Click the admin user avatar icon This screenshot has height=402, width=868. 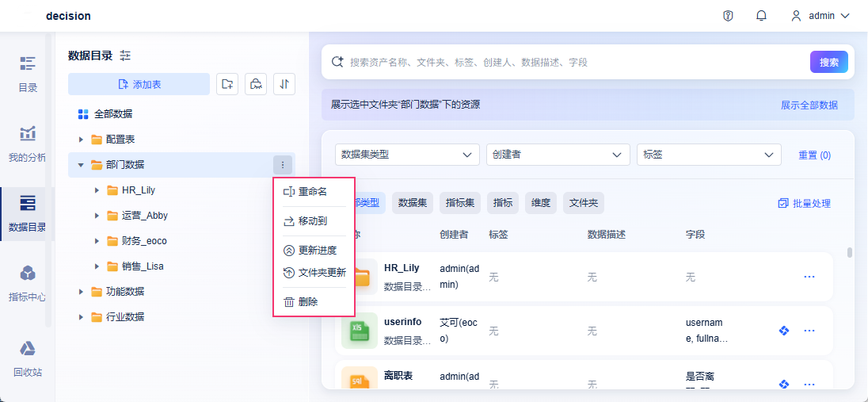click(797, 16)
